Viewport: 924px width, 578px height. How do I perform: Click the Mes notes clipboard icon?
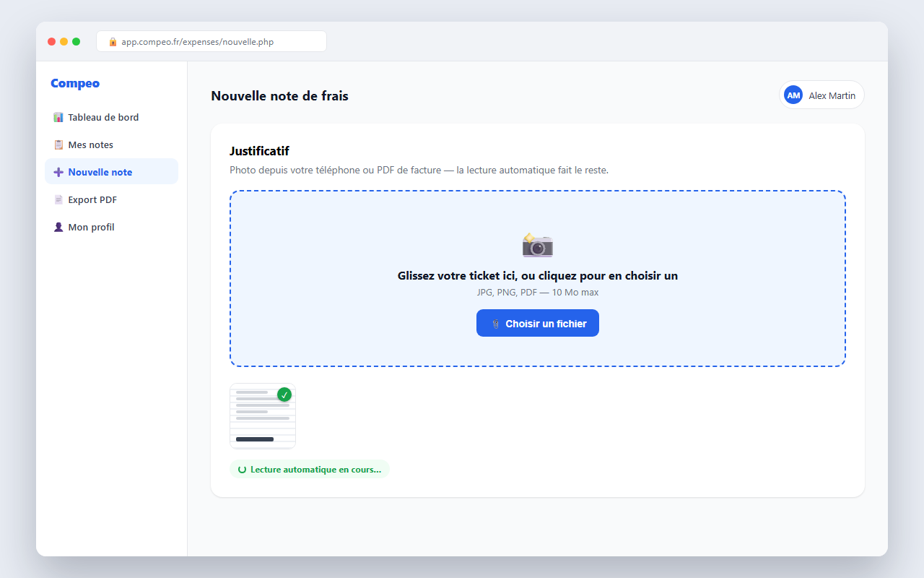click(x=58, y=144)
